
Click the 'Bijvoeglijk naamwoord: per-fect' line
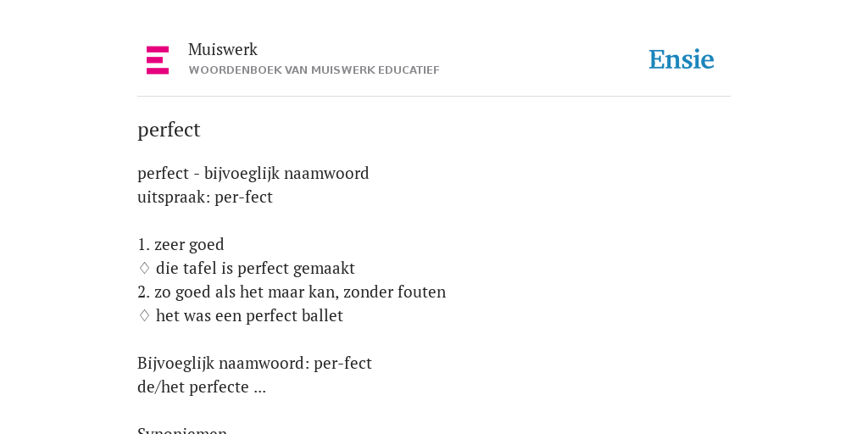point(254,363)
